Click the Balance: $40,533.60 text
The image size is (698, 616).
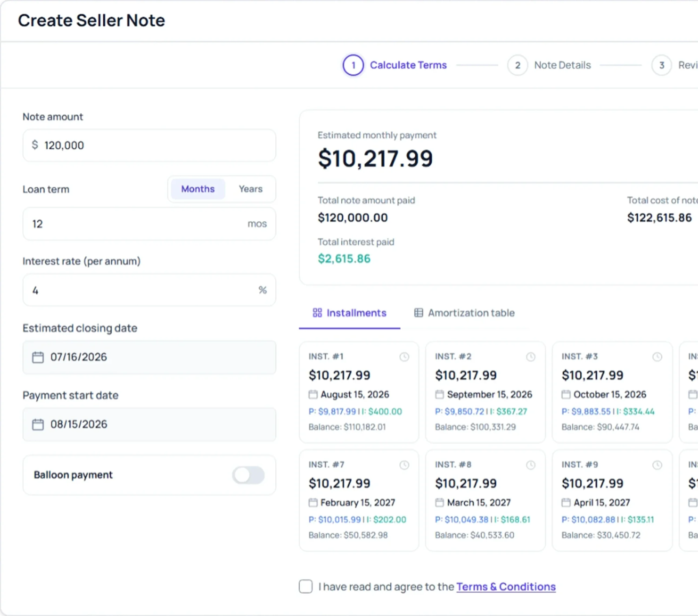pyautogui.click(x=475, y=535)
